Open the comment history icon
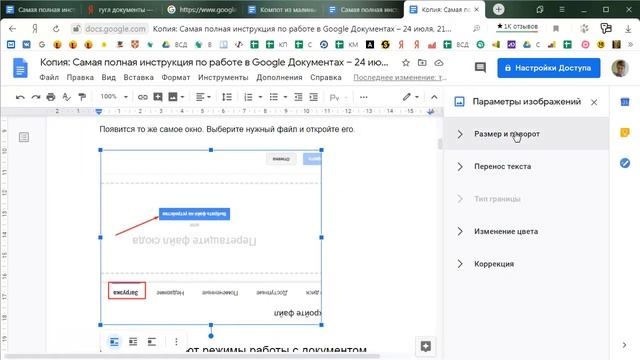The height and width of the screenshot is (360, 640). click(x=480, y=68)
